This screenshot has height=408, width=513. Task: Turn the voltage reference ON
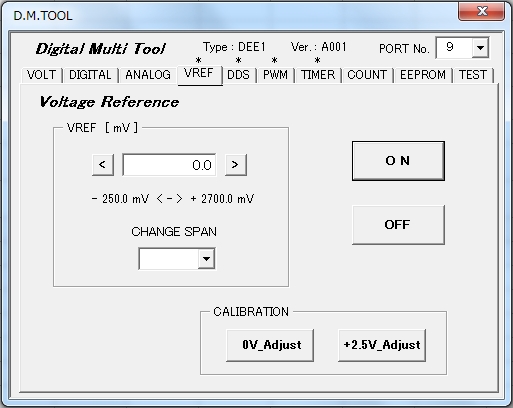click(x=398, y=161)
